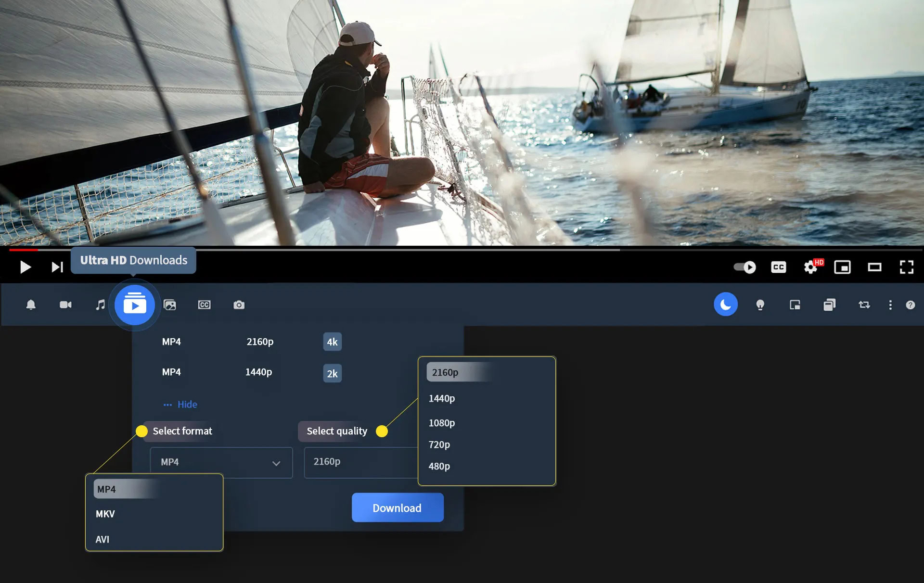Select the screenshot/photo icon
The height and width of the screenshot is (583, 924).
pos(239,304)
